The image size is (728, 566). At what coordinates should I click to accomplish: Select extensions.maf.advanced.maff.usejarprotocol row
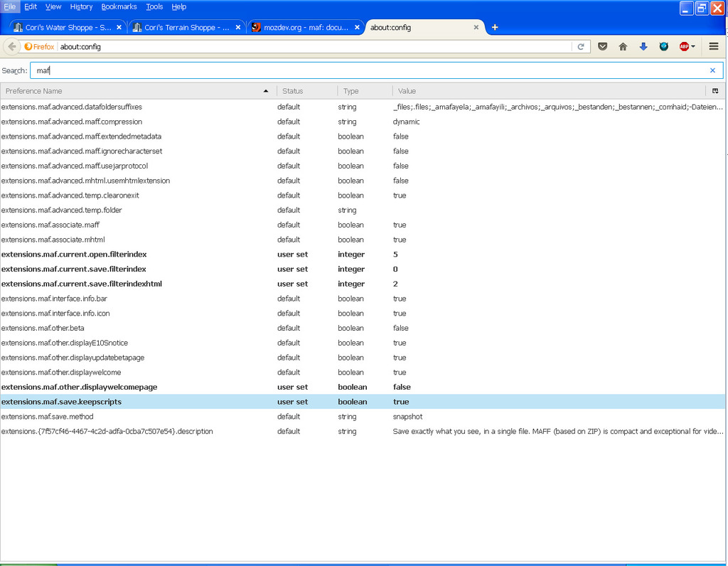363,166
